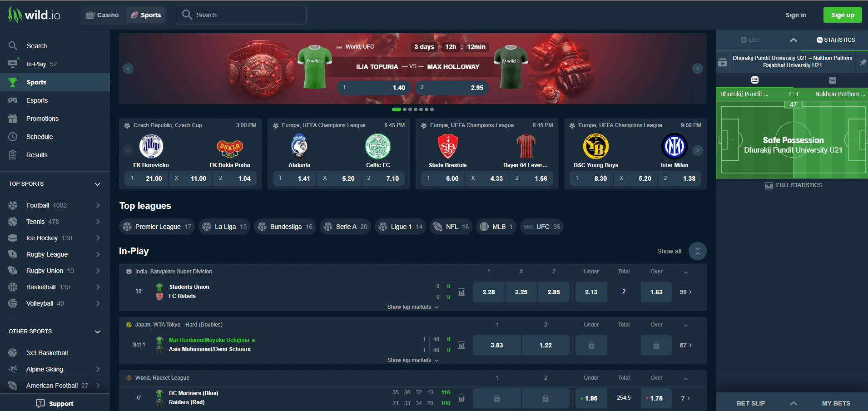Select the live tracker view icon in widget
The width and height of the screenshot is (868, 411).
(x=755, y=80)
